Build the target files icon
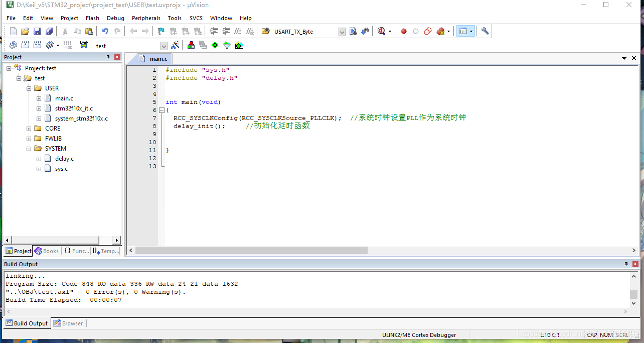This screenshot has height=343, width=644. click(25, 45)
